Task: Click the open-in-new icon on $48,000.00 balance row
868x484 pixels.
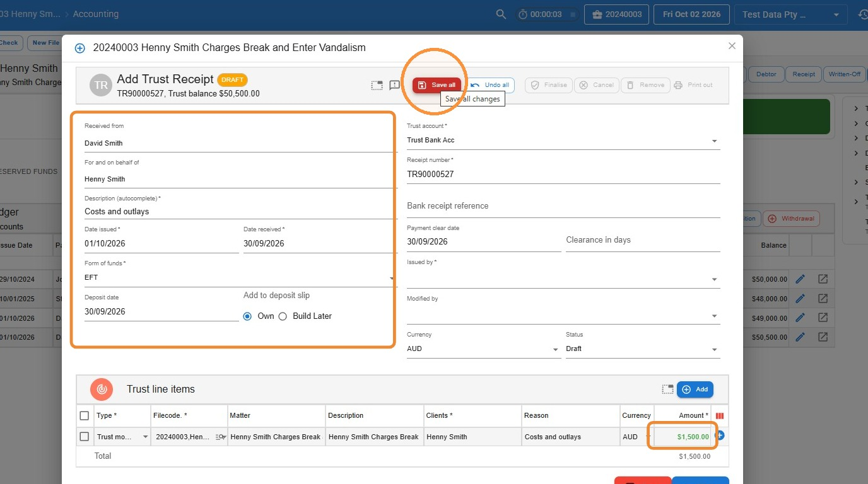Action: click(823, 298)
